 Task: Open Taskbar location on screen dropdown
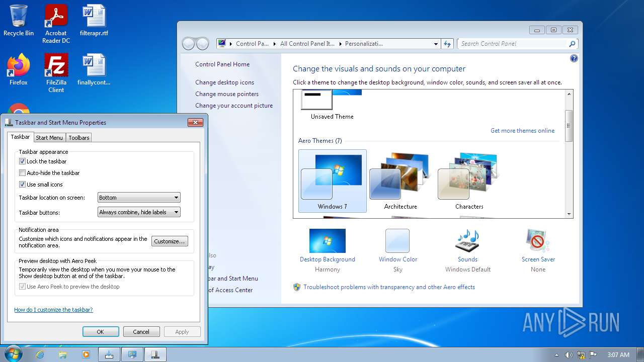139,198
